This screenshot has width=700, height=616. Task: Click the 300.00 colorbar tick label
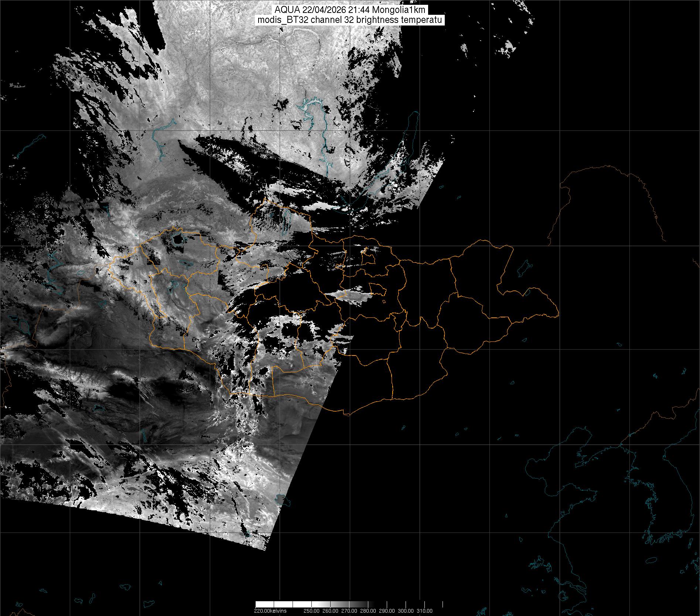pyautogui.click(x=406, y=611)
